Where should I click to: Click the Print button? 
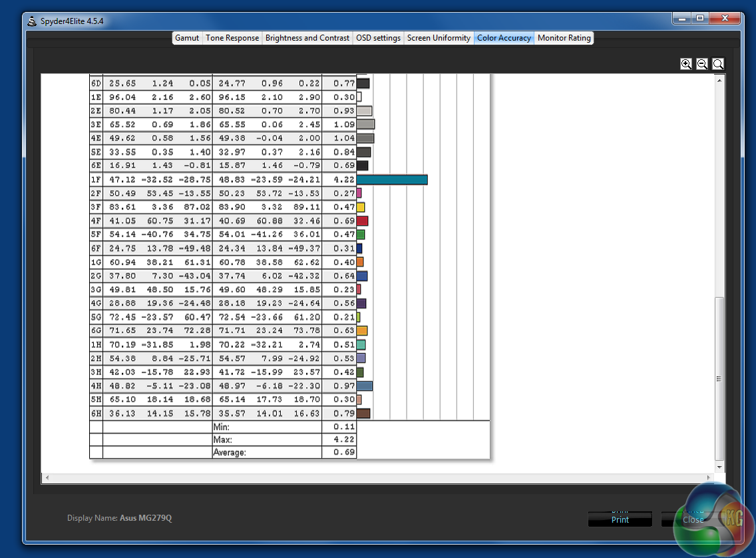tap(620, 519)
